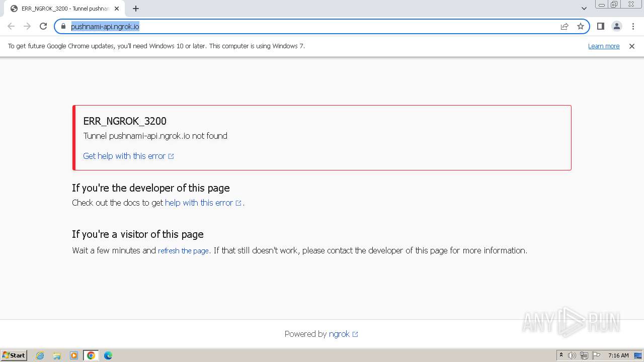Click the refresh the page link
644x362 pixels.
183,250
